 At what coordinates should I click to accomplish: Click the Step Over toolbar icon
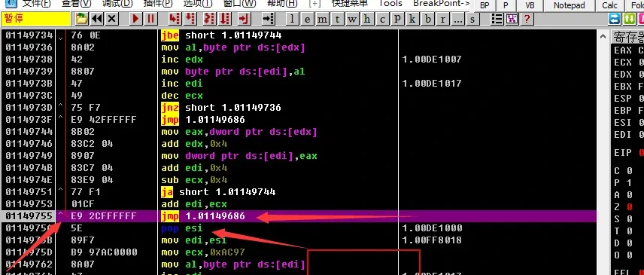point(190,19)
